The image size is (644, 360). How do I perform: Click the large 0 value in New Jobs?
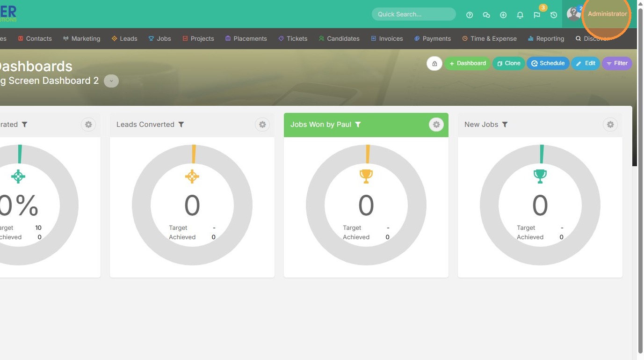[540, 206]
